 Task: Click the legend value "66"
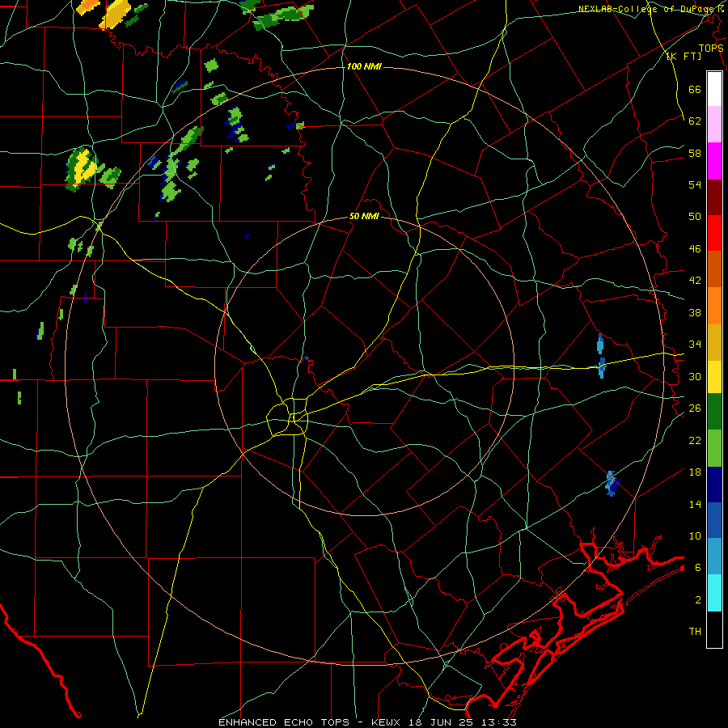click(695, 89)
